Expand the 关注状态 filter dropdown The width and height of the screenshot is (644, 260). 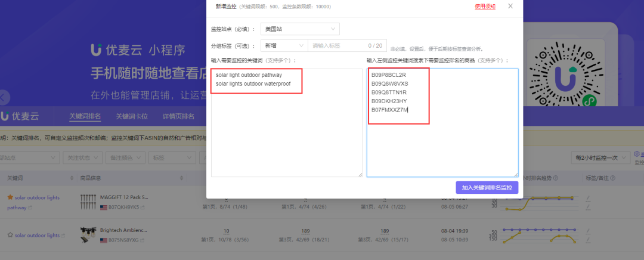click(82, 157)
